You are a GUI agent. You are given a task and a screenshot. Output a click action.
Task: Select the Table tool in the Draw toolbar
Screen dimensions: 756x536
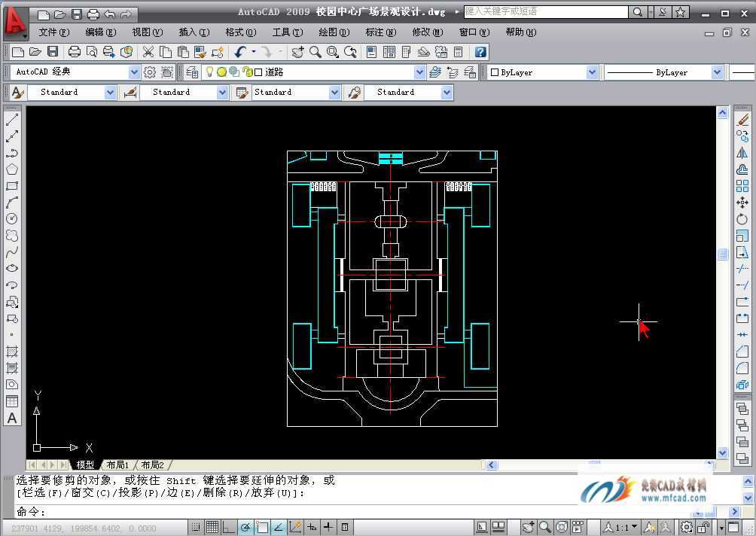point(12,401)
